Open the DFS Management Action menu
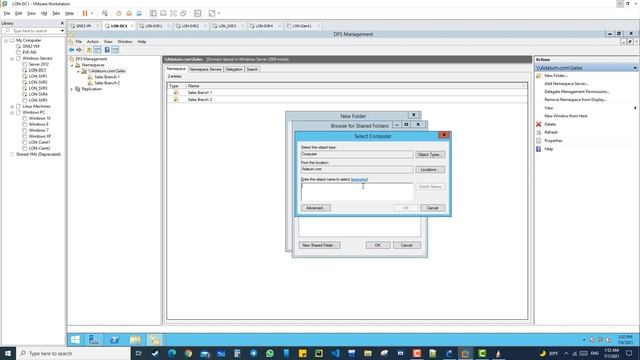Image resolution: width=640 pixels, height=360 pixels. (x=93, y=42)
